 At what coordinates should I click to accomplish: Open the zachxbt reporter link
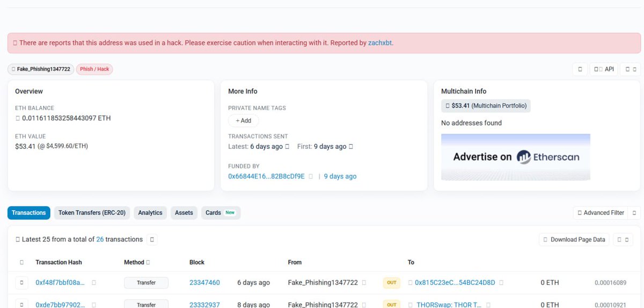[380, 43]
